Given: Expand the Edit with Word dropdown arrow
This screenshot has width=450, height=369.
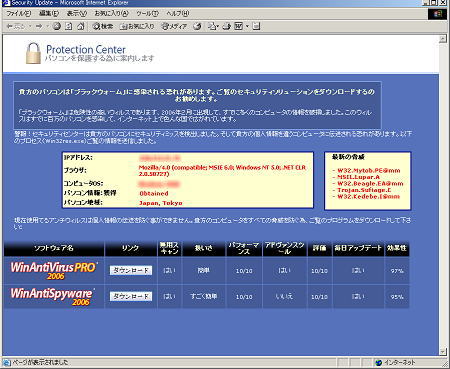Looking at the screenshot, I should [x=247, y=26].
